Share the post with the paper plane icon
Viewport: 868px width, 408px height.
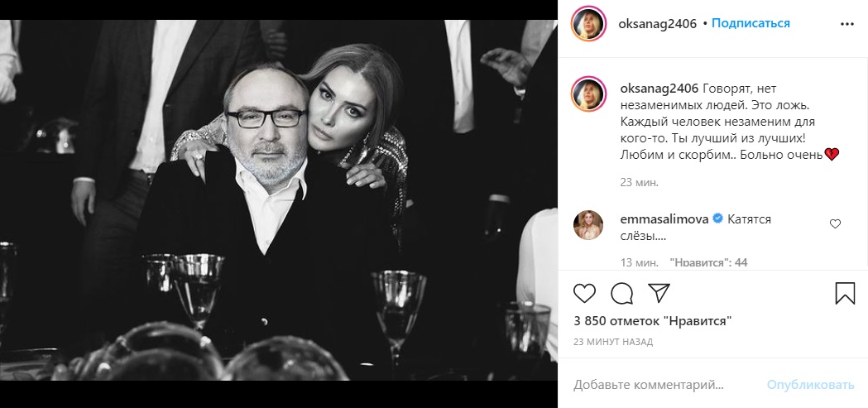pos(658,294)
